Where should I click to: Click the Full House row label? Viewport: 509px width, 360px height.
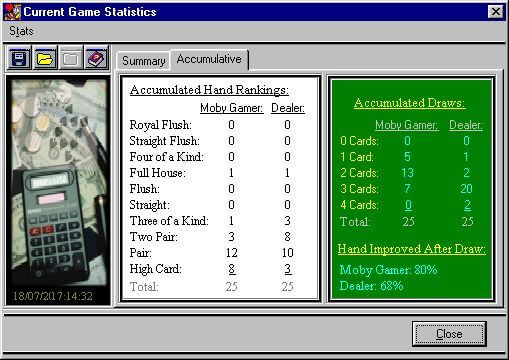click(x=157, y=173)
